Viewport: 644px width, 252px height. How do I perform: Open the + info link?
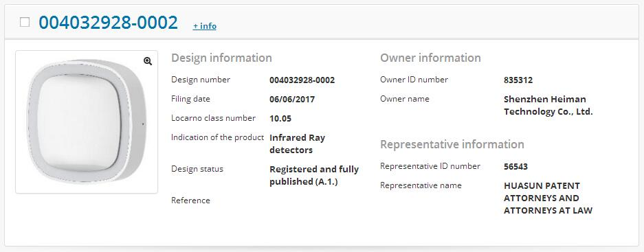pyautogui.click(x=205, y=26)
